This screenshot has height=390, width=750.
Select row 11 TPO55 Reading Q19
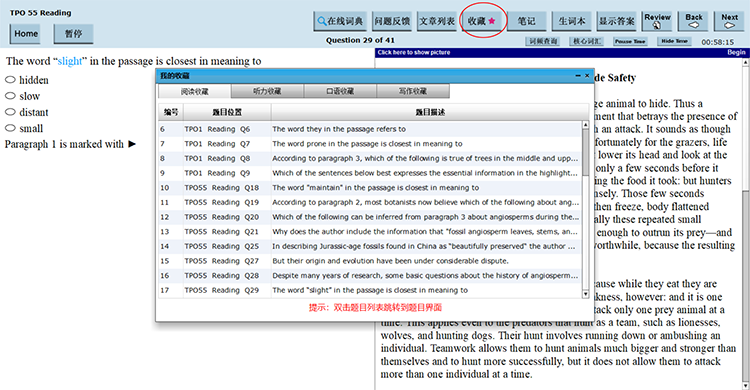pos(370,202)
